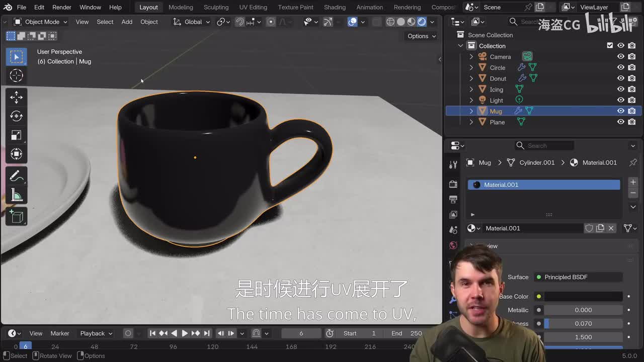Viewport: 644px width, 362px height.
Task: Open the viewport Add menu
Action: pos(127,22)
